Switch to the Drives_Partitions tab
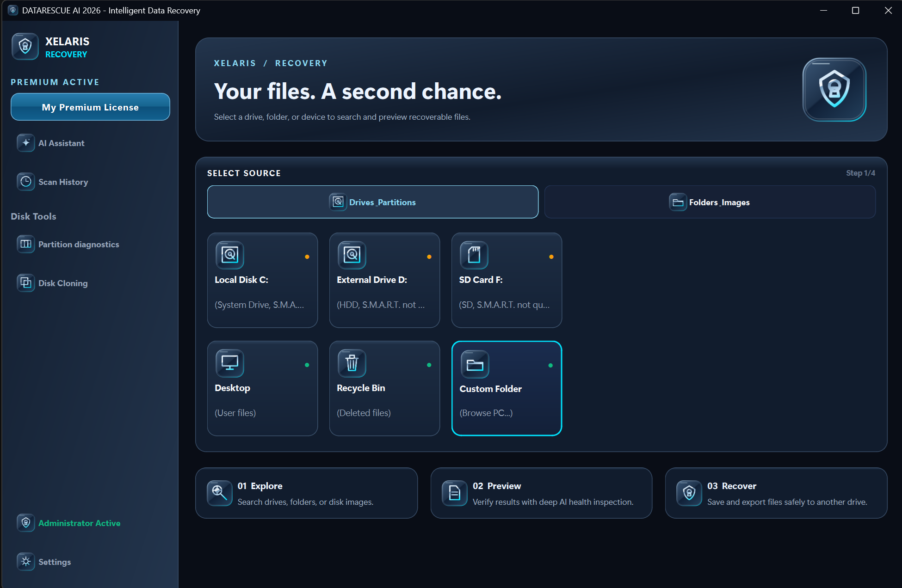The height and width of the screenshot is (588, 902). (373, 202)
